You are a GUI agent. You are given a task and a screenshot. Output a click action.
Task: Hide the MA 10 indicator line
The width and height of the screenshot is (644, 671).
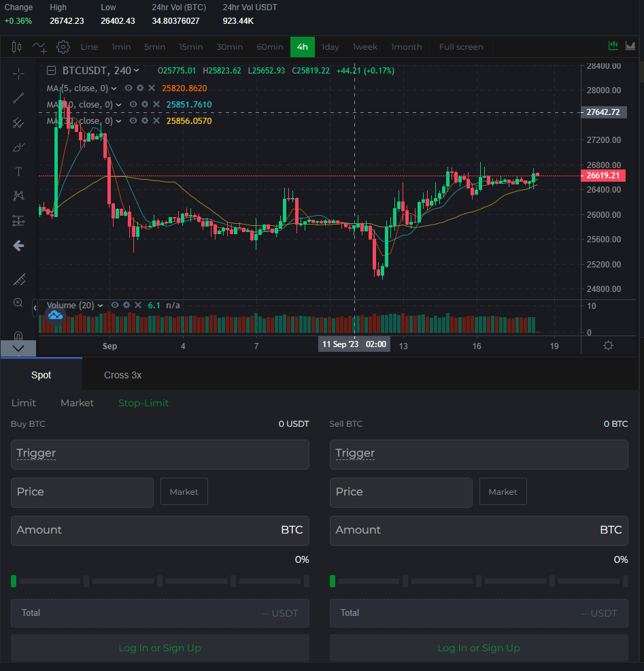click(x=133, y=104)
